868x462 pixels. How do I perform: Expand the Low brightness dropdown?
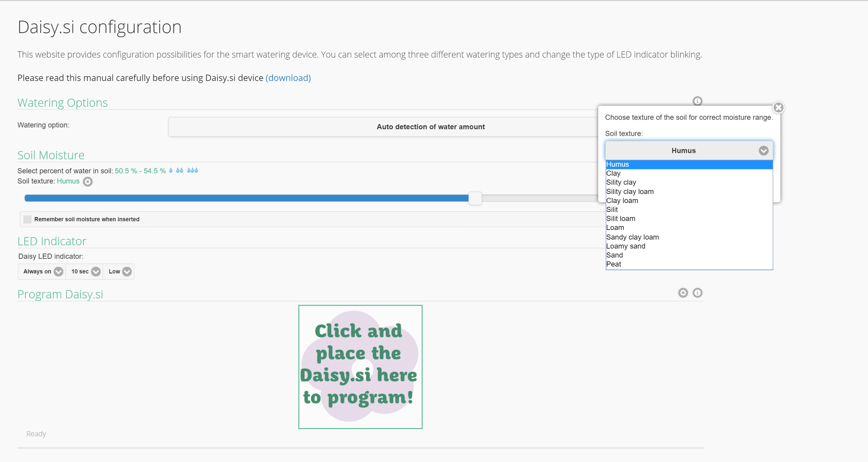(119, 271)
